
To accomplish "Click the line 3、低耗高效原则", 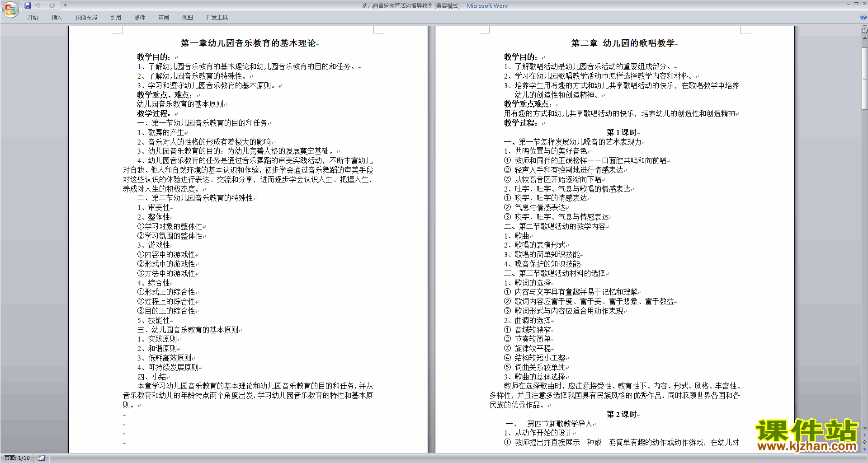I will click(x=165, y=358).
